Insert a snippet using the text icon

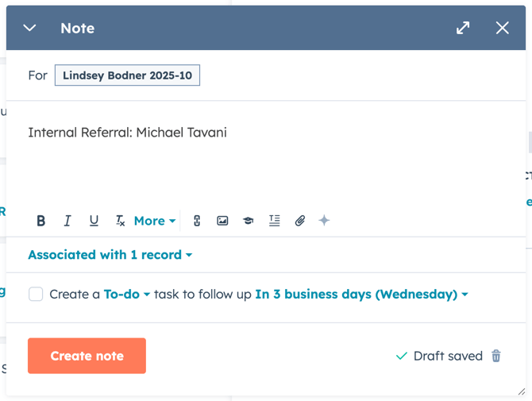[x=274, y=221]
